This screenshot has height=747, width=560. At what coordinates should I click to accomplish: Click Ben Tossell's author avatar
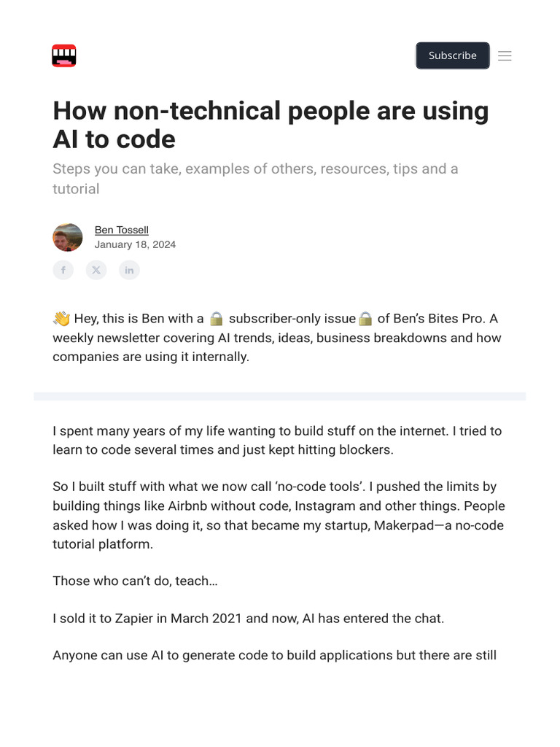(x=68, y=238)
